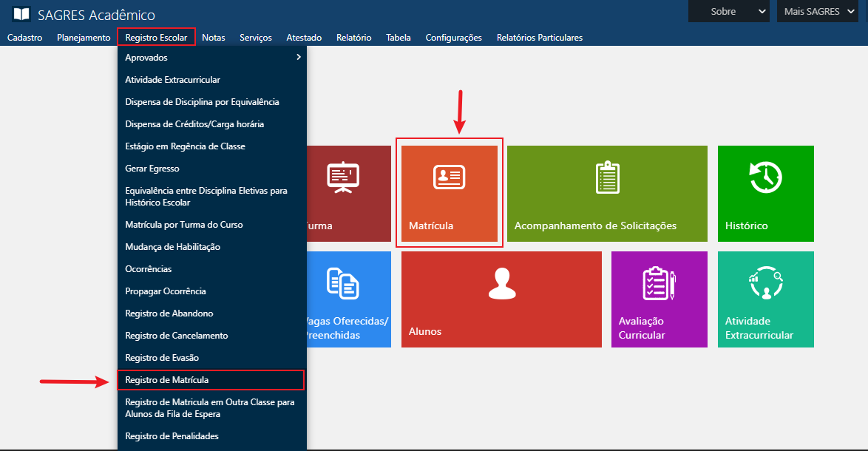Open the Histórico clock icon tile

pos(765,177)
